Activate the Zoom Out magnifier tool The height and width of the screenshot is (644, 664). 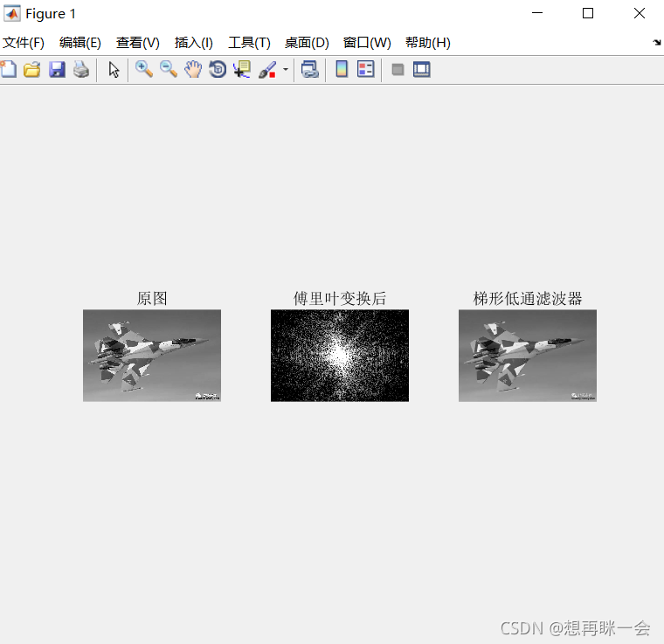169,69
